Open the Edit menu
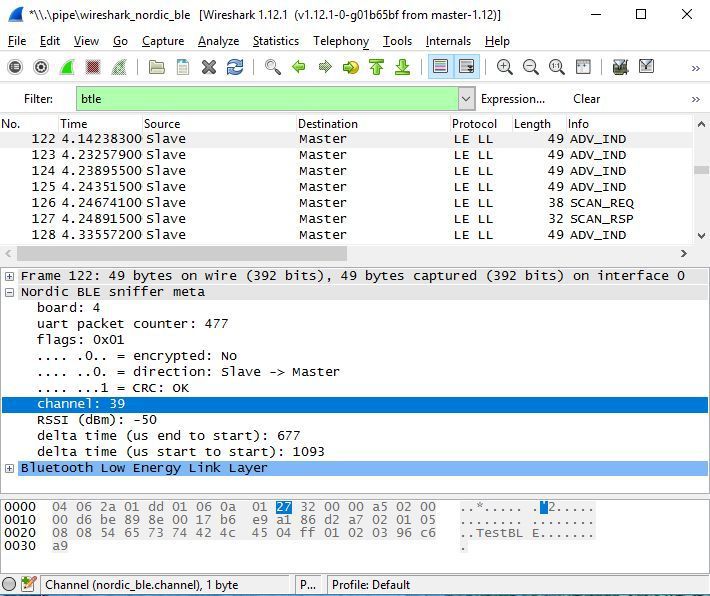 pyautogui.click(x=50, y=41)
